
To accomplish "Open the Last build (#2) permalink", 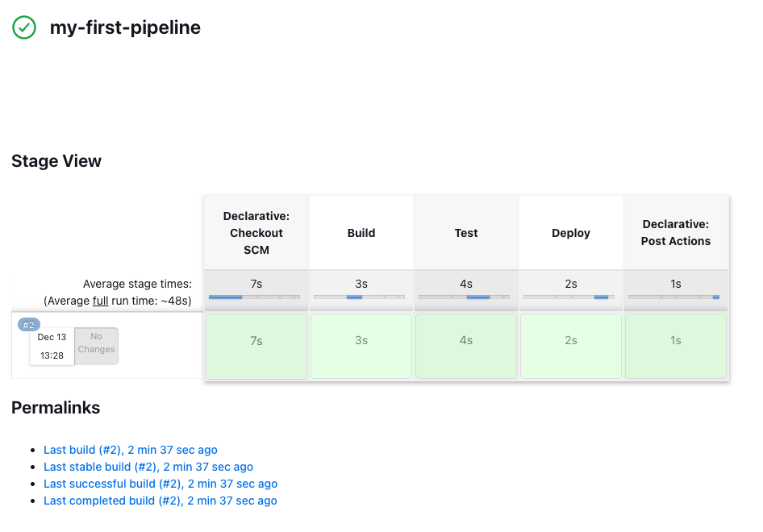I will pyautogui.click(x=131, y=450).
